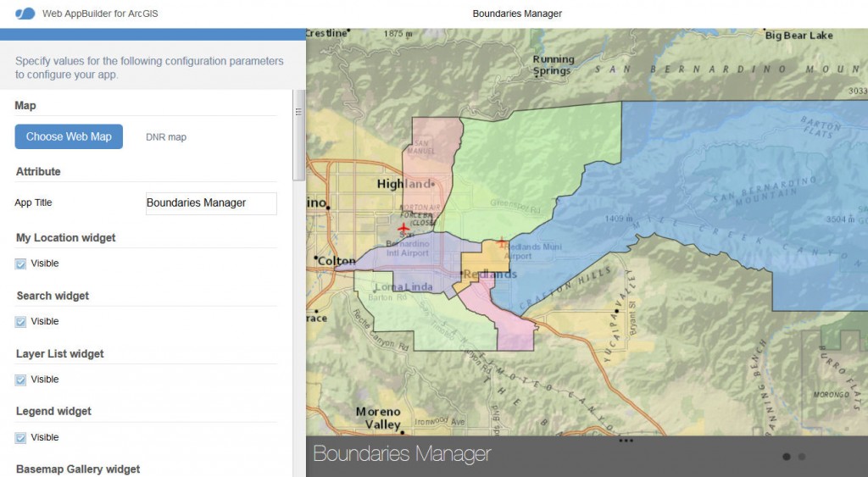
Task: Click the App Title field label
Action: click(33, 202)
